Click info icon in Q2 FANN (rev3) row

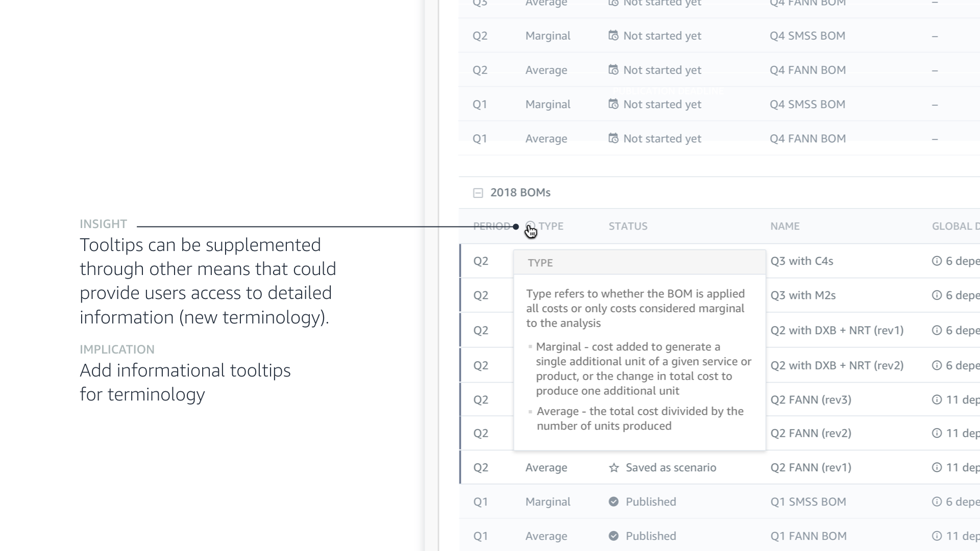pos(937,400)
